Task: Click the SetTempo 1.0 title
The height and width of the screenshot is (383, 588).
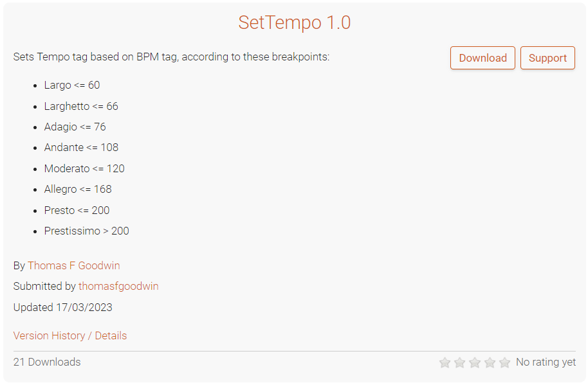Action: click(294, 22)
